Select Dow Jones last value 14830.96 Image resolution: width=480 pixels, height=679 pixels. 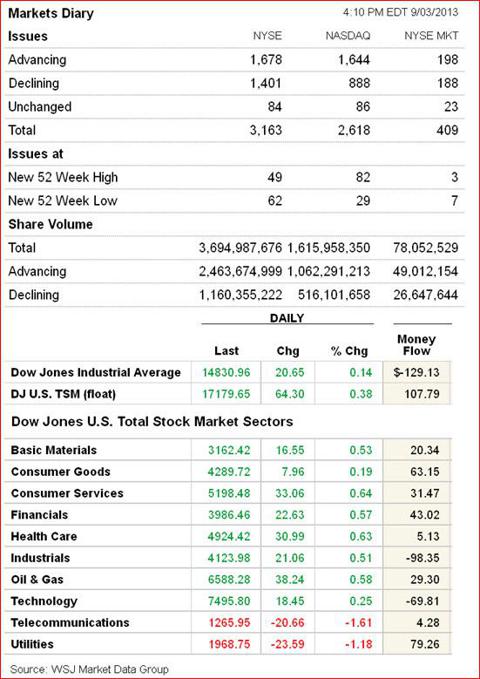coord(226,372)
